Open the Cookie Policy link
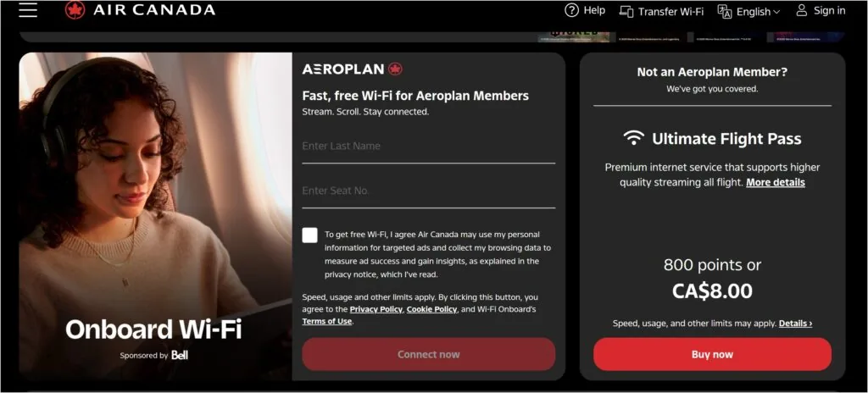868x393 pixels. [431, 309]
